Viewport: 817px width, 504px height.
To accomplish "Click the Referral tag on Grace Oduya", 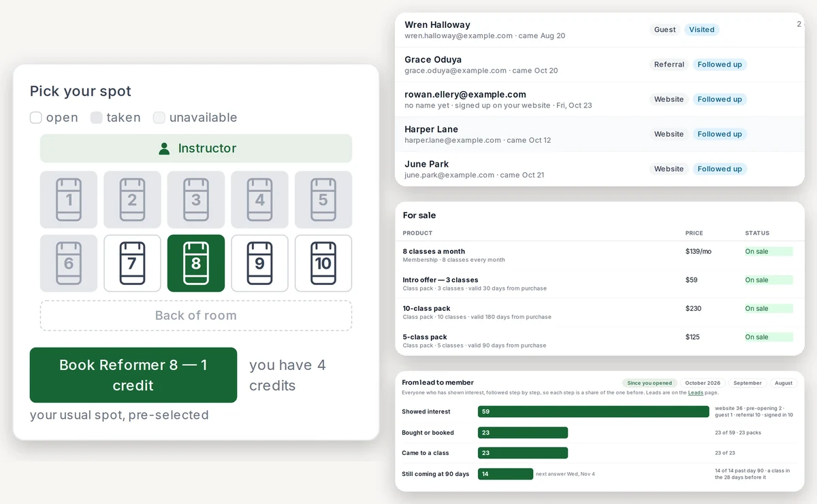I will (669, 65).
